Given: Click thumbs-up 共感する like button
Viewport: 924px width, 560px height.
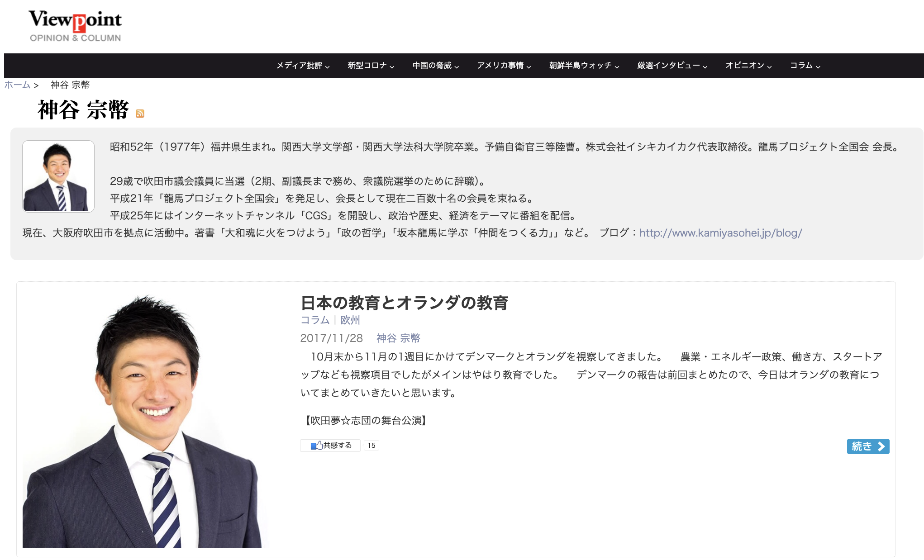Looking at the screenshot, I should click(330, 446).
